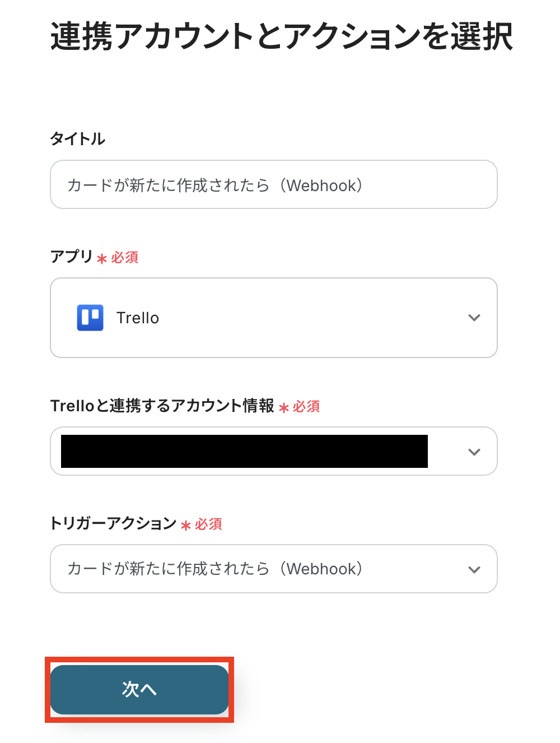Click the タイトル field label

point(78,138)
